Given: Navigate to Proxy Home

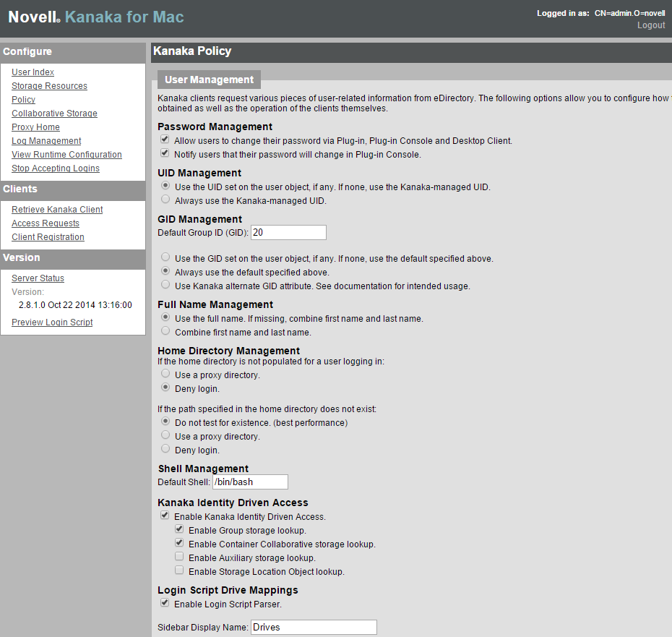Looking at the screenshot, I should coord(35,127).
